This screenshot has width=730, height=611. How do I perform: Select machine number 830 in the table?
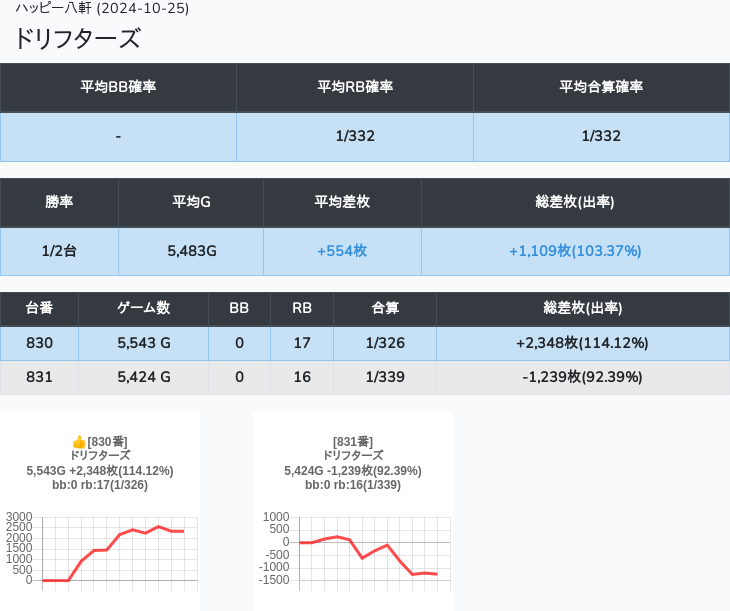click(x=39, y=343)
